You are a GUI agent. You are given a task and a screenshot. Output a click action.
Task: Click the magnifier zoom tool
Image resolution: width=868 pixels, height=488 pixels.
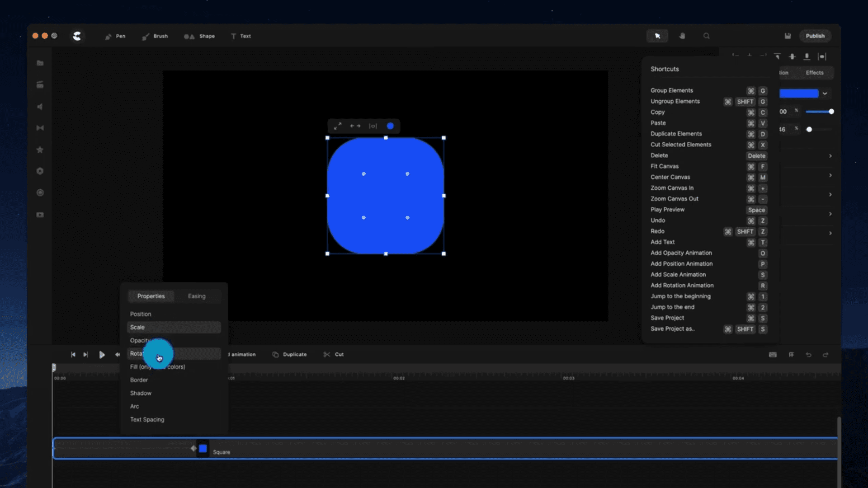click(706, 36)
